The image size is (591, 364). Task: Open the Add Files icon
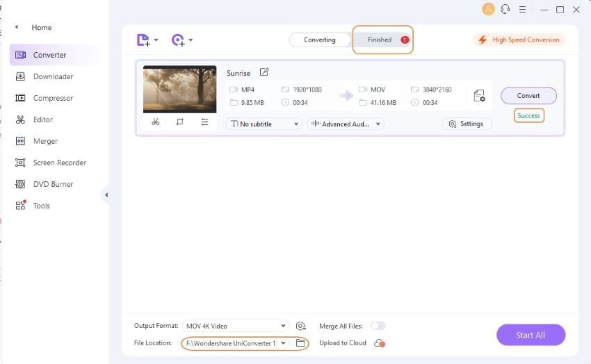[143, 40]
